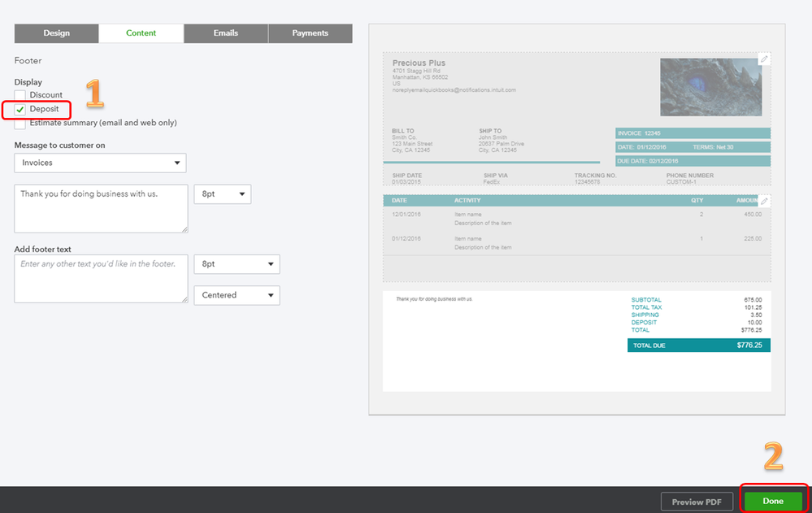This screenshot has width=812, height=513.
Task: Click the company logo image in preview
Action: (710, 87)
